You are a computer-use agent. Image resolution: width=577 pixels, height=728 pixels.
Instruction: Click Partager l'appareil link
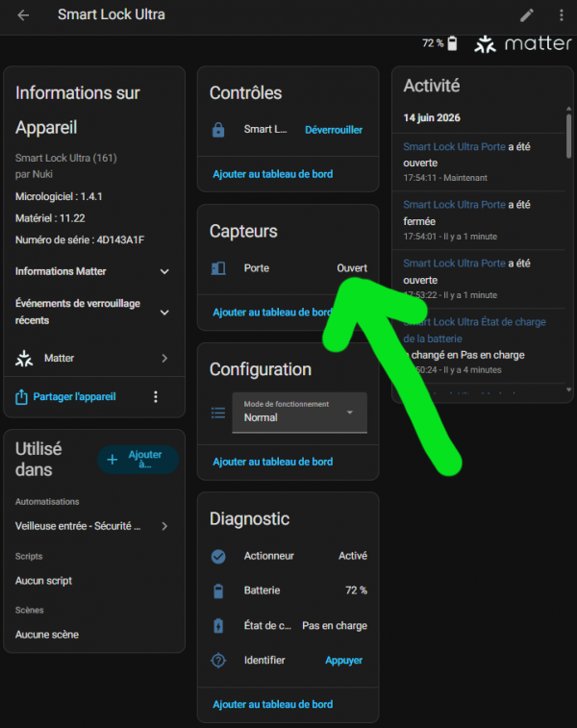(74, 397)
